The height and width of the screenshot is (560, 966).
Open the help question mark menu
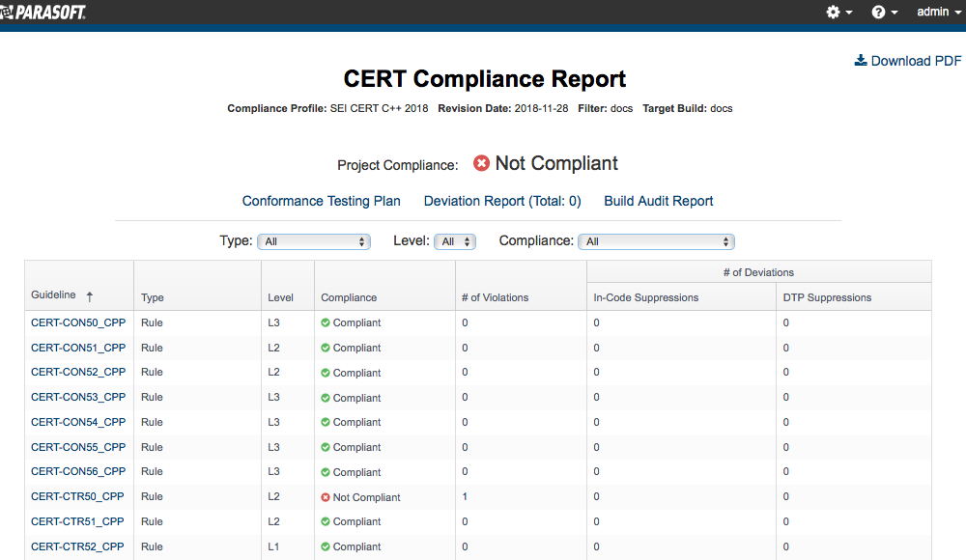(884, 12)
